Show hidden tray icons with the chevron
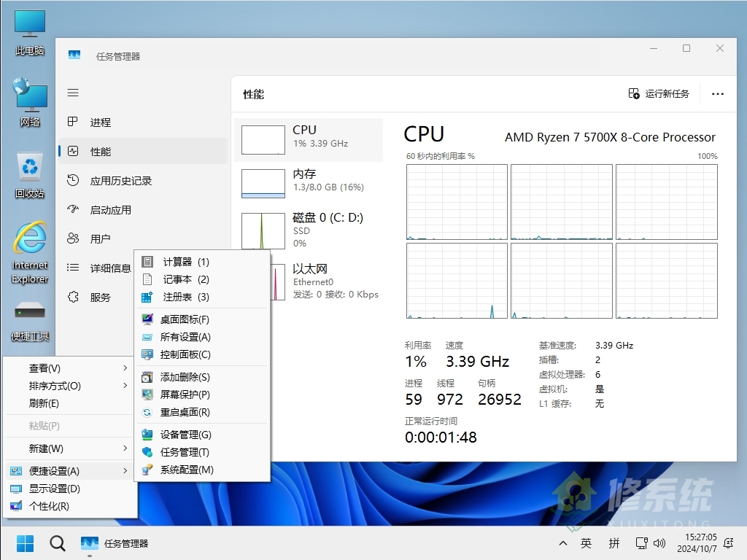 click(x=563, y=543)
